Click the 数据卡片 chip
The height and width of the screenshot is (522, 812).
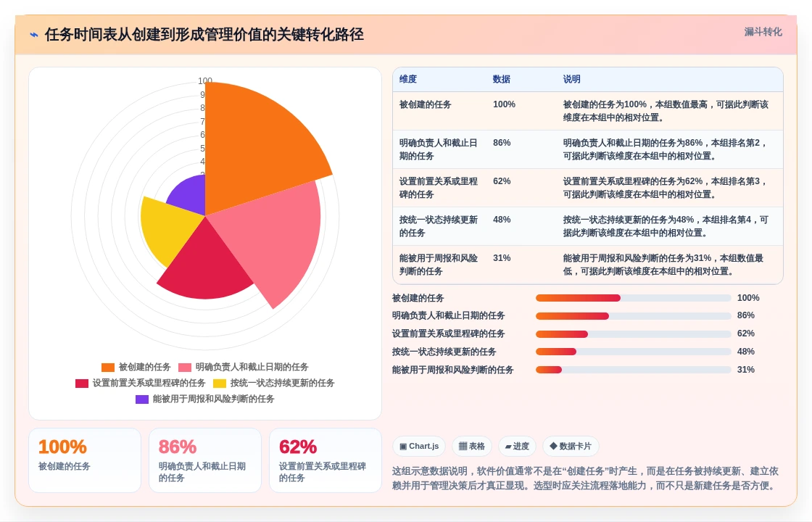[570, 447]
